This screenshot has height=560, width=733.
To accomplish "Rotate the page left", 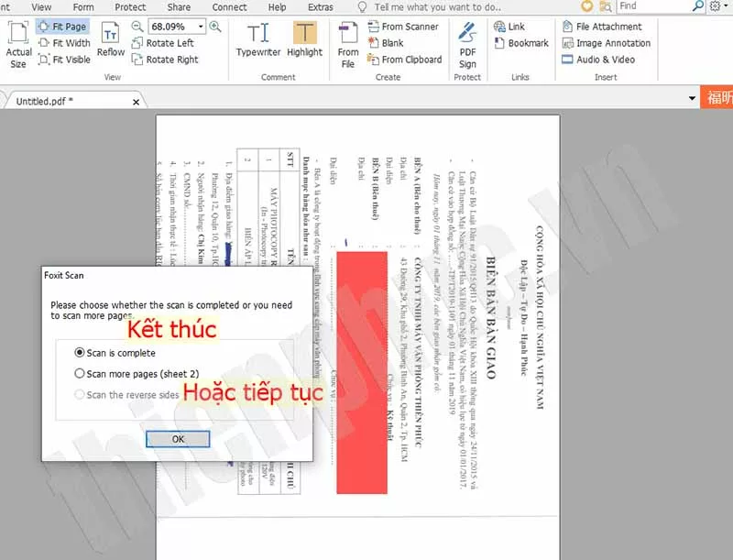I will tap(162, 43).
